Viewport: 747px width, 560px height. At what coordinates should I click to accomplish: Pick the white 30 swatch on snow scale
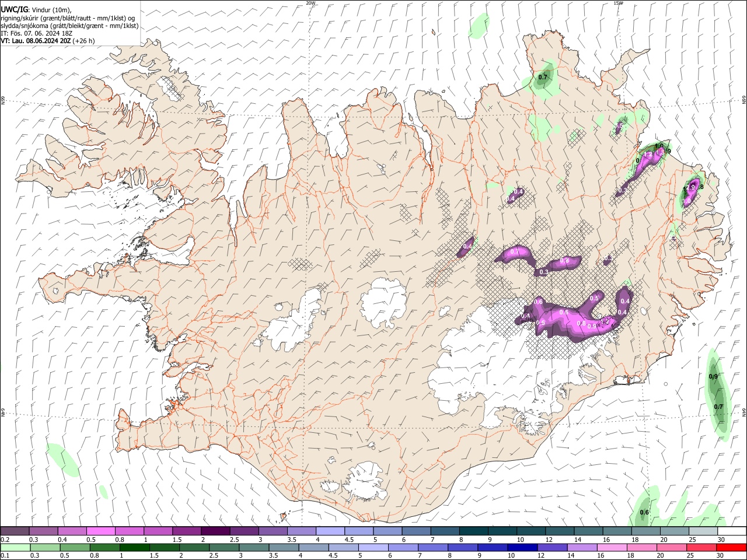coord(732,531)
